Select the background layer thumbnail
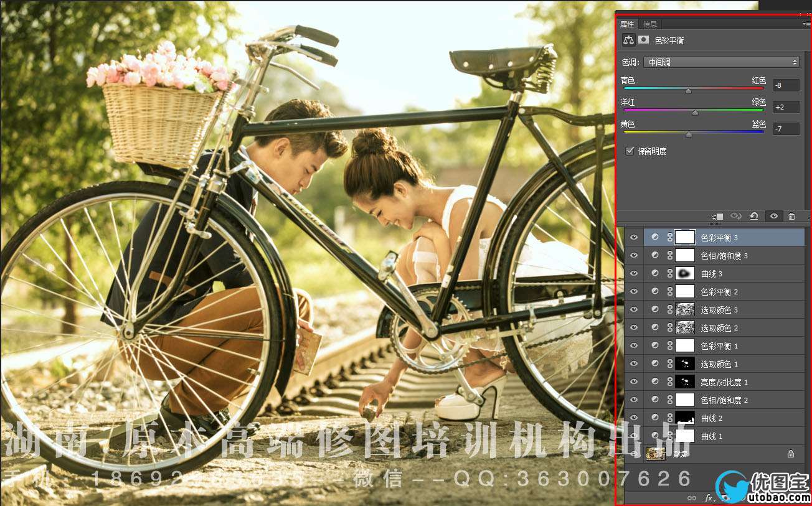The width and height of the screenshot is (812, 506). 656,454
